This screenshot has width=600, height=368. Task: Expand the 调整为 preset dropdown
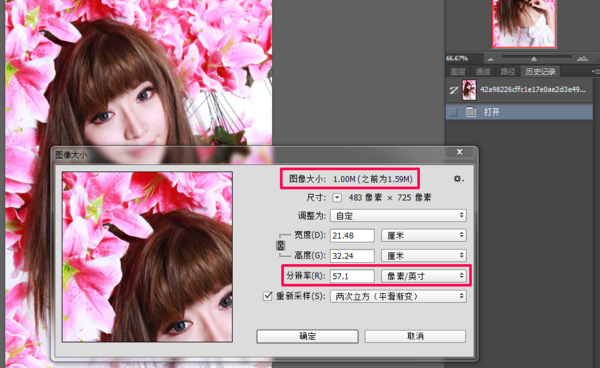click(x=398, y=216)
